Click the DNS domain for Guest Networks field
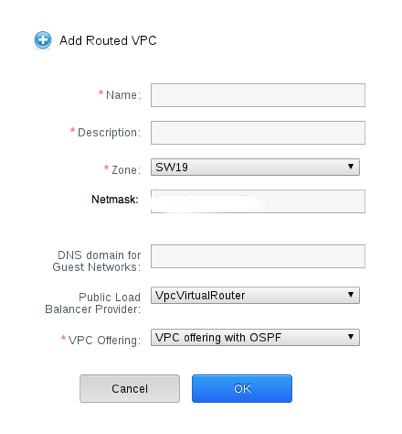Image resolution: width=402 pixels, height=434 pixels. (x=258, y=256)
